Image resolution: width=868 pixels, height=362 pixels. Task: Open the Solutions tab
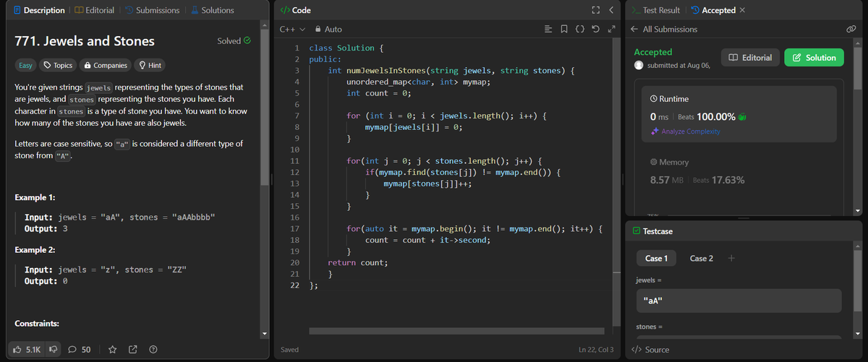pyautogui.click(x=212, y=10)
